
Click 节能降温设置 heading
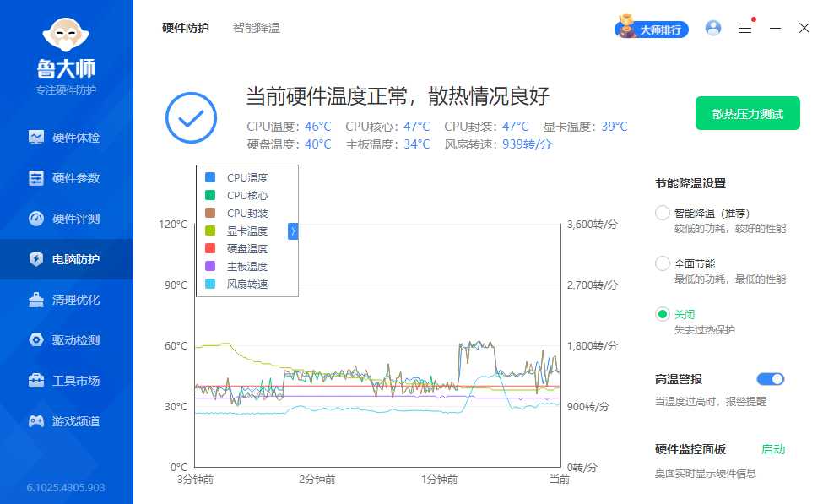690,183
